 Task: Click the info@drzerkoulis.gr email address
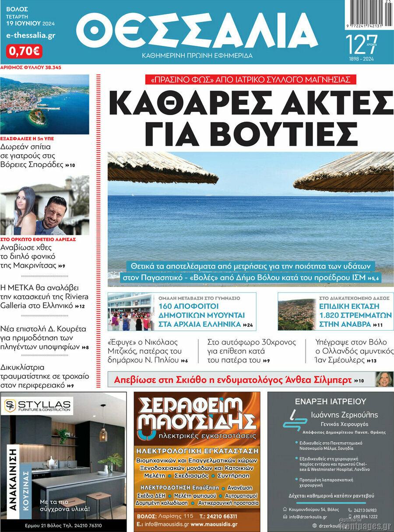(x=308, y=517)
